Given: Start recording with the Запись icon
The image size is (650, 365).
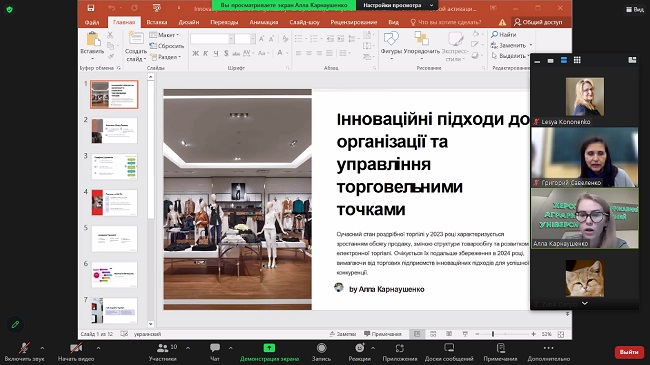Looking at the screenshot, I should (321, 348).
